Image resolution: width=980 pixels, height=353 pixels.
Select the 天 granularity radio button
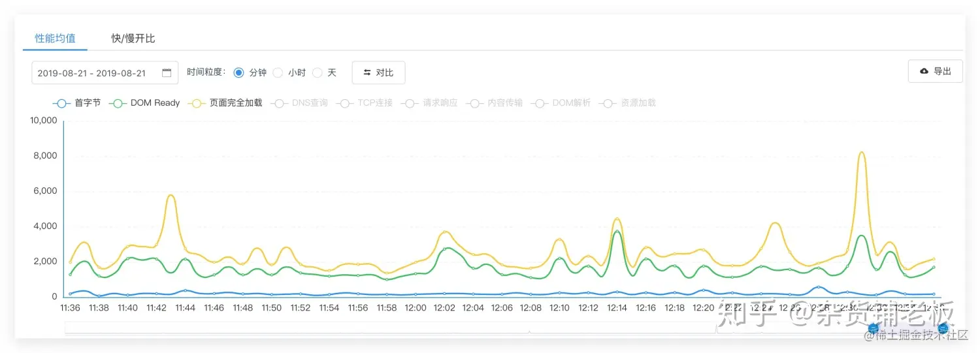[x=317, y=72]
